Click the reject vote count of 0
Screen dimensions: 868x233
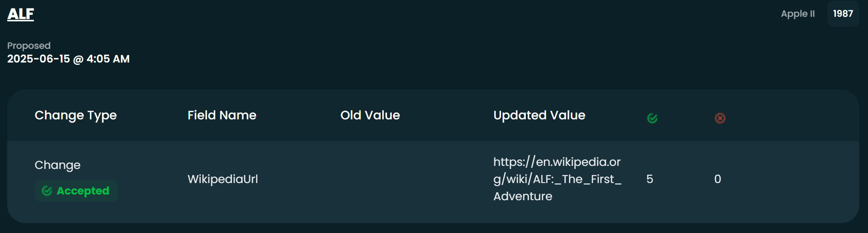(x=717, y=179)
